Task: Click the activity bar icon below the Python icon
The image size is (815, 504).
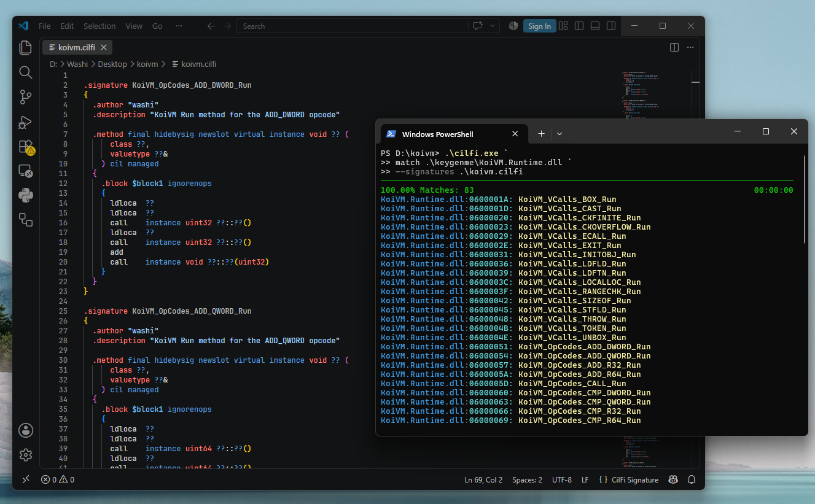Action: pyautogui.click(x=26, y=220)
